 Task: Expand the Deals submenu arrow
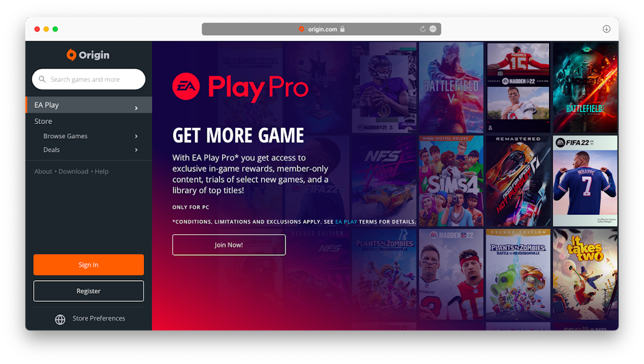click(x=136, y=150)
